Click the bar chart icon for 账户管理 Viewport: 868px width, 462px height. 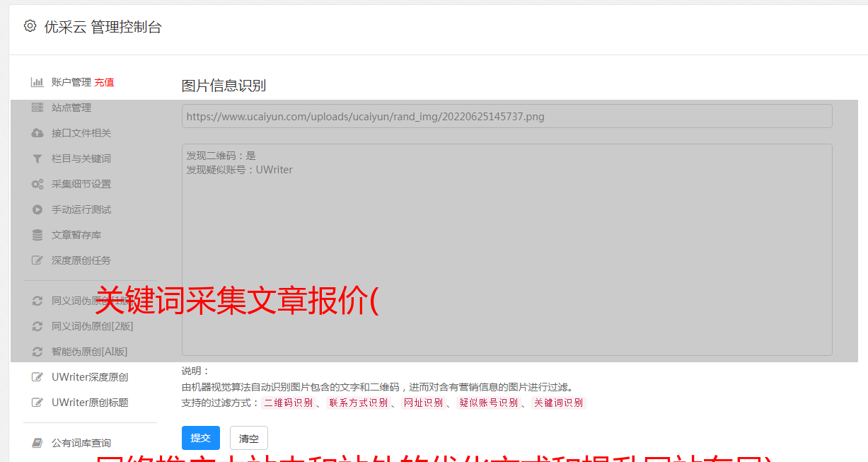coord(37,82)
